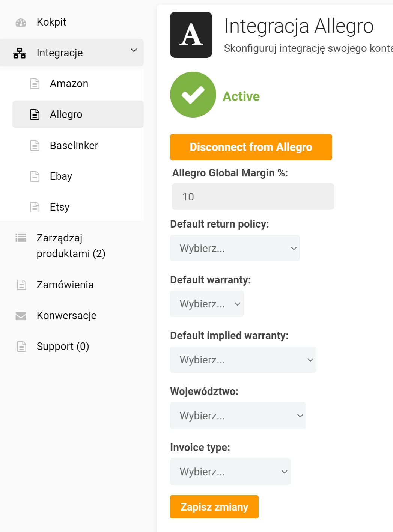Click the Integracje network hierarchy icon
393x532 pixels.
pyautogui.click(x=20, y=53)
